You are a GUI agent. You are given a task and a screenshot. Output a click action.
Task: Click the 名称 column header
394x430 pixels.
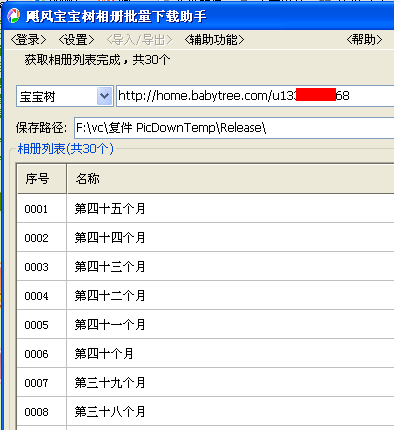tap(231, 179)
